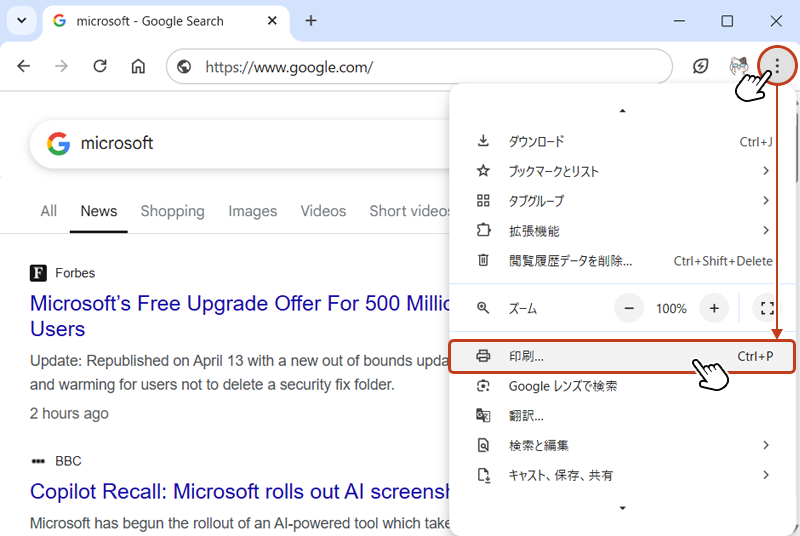
Task: Click the address bar URL
Action: click(289, 67)
